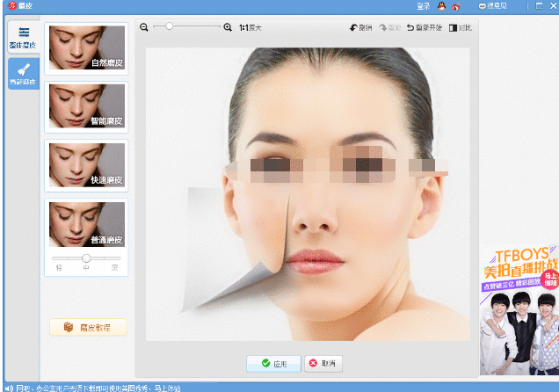Click the 应用 apply button
Image resolution: width=559 pixels, height=392 pixels.
[x=273, y=363]
